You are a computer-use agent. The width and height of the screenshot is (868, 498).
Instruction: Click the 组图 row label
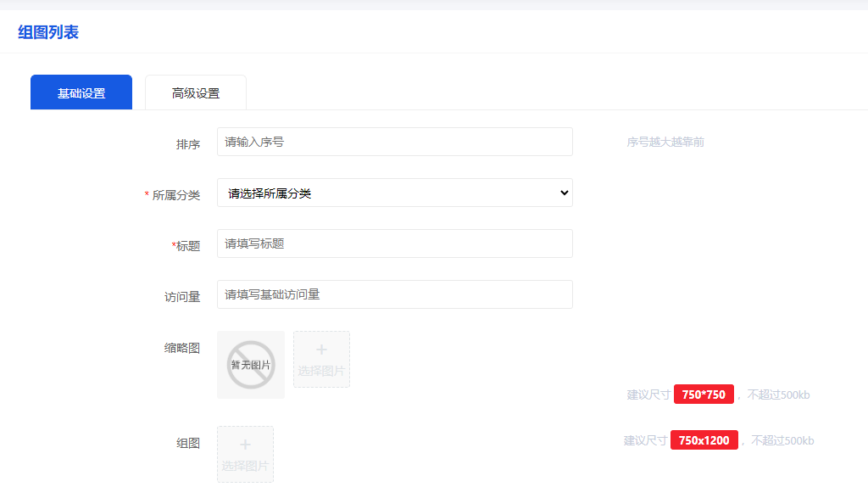(187, 443)
